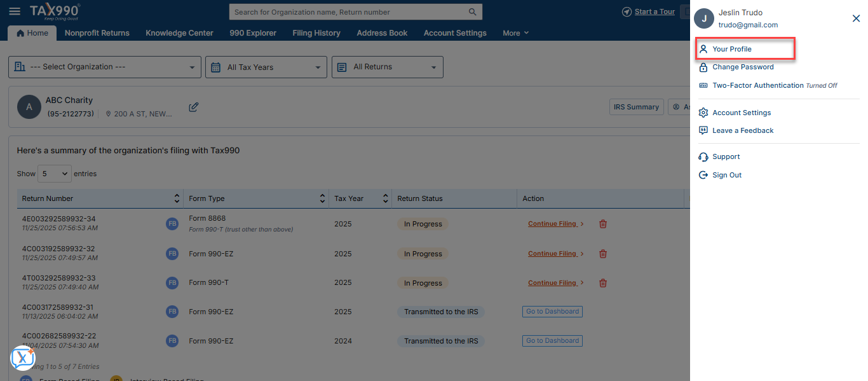Image resolution: width=868 pixels, height=381 pixels.
Task: Open the Select Organization dropdown
Action: click(x=105, y=67)
